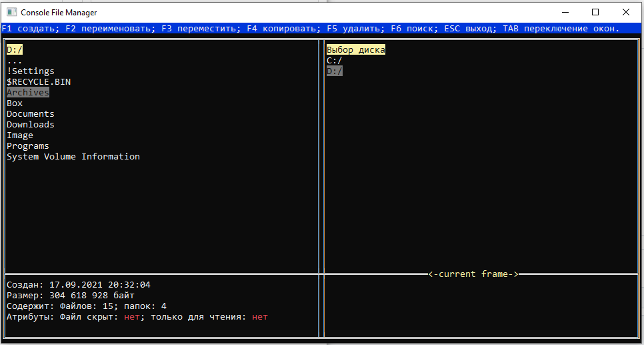
Task: Click 'F1 создать' hint in top bar
Action: tap(31, 29)
